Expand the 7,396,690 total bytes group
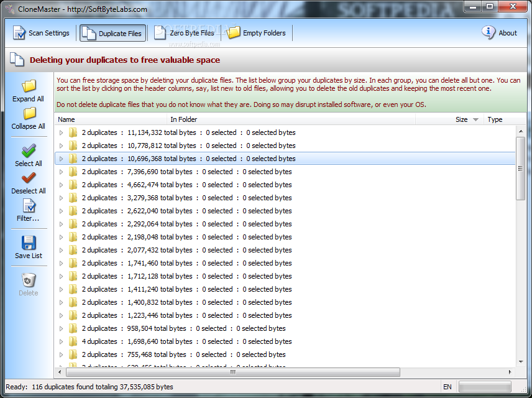This screenshot has width=532, height=398. [x=62, y=172]
